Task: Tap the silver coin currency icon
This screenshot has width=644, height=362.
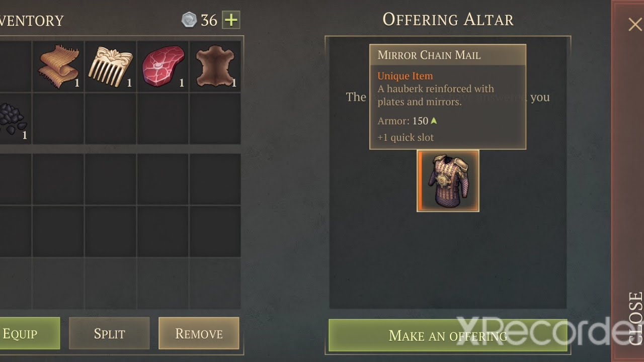Action: click(x=189, y=20)
